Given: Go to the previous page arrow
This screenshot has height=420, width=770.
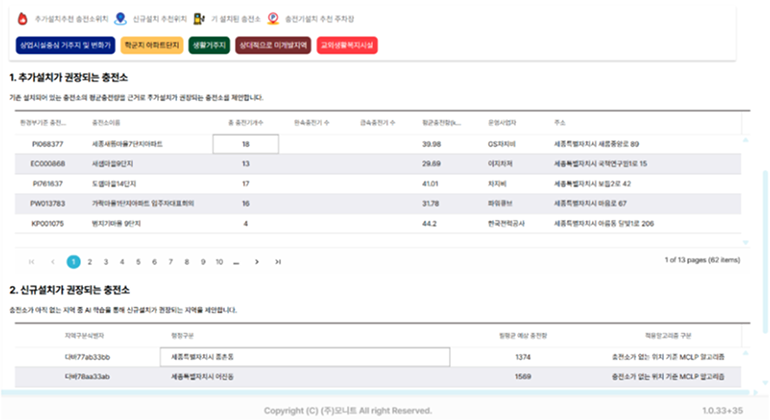Looking at the screenshot, I should 50,261.
